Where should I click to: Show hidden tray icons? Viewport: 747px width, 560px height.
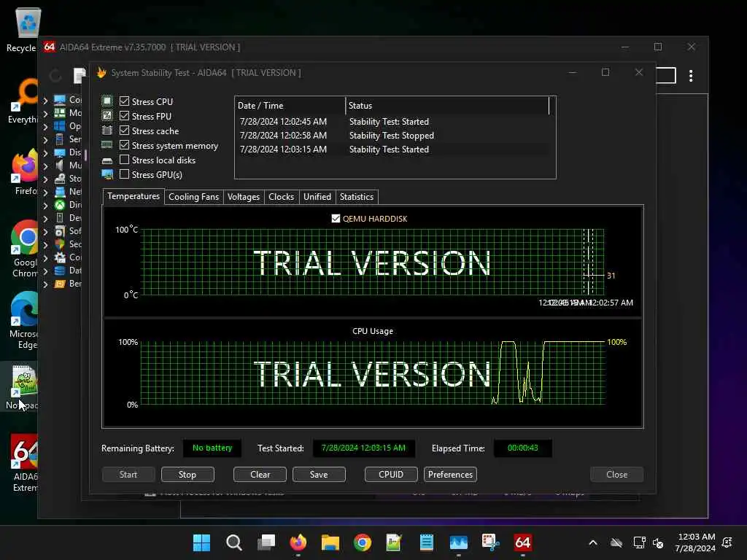tap(593, 542)
